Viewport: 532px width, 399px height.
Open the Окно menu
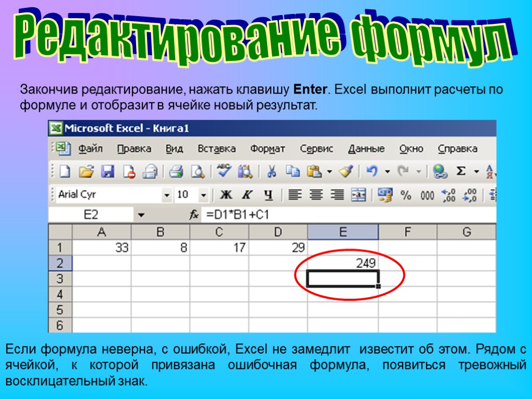click(x=411, y=149)
